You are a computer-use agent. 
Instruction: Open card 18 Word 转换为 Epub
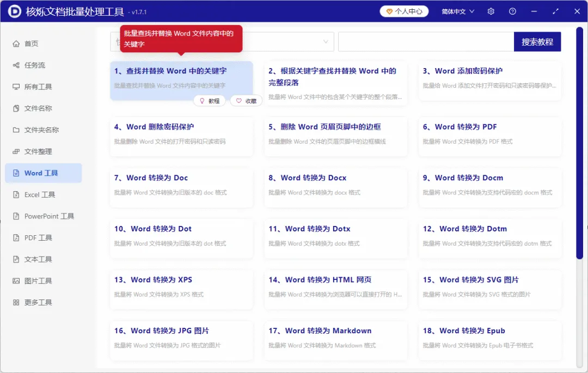[x=490, y=340]
